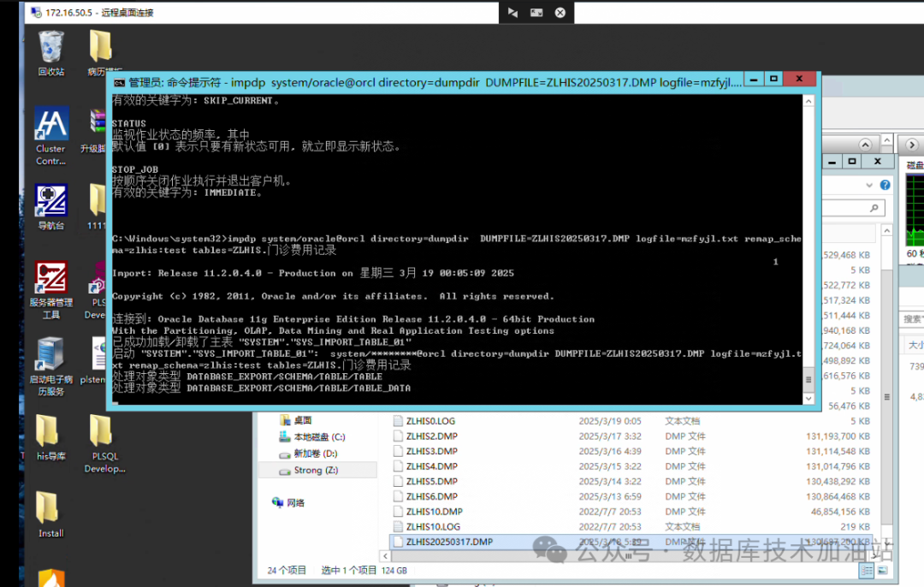This screenshot has height=587, width=924.
Task: Collapse panel using round up-chevron button
Action: [864, 145]
